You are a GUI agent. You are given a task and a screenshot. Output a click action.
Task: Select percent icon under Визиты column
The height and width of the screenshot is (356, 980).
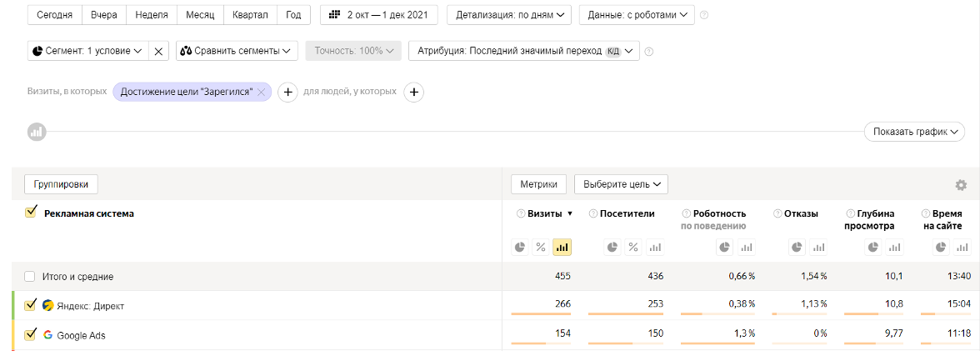[x=541, y=247]
